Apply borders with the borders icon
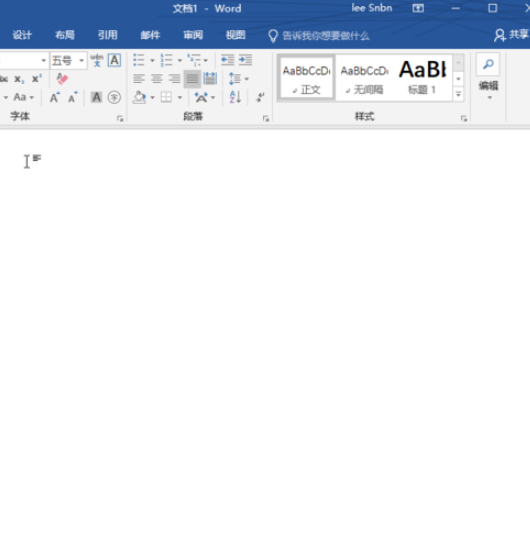 point(166,97)
